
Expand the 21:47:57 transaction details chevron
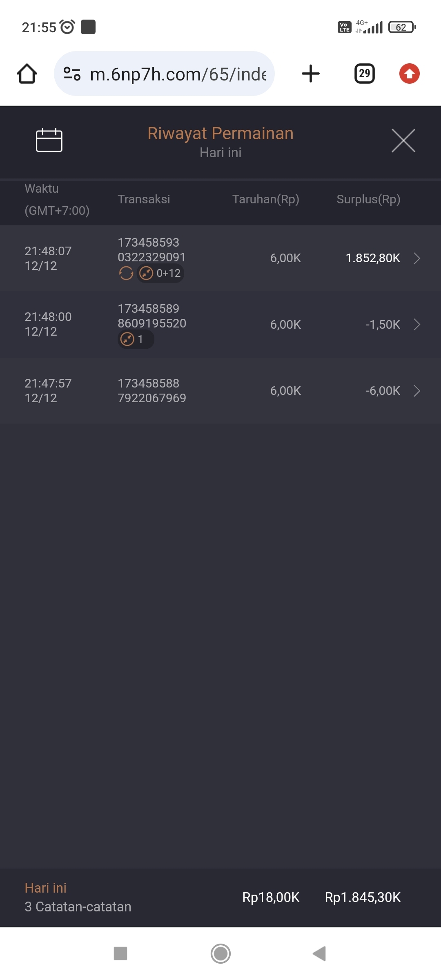coord(416,391)
